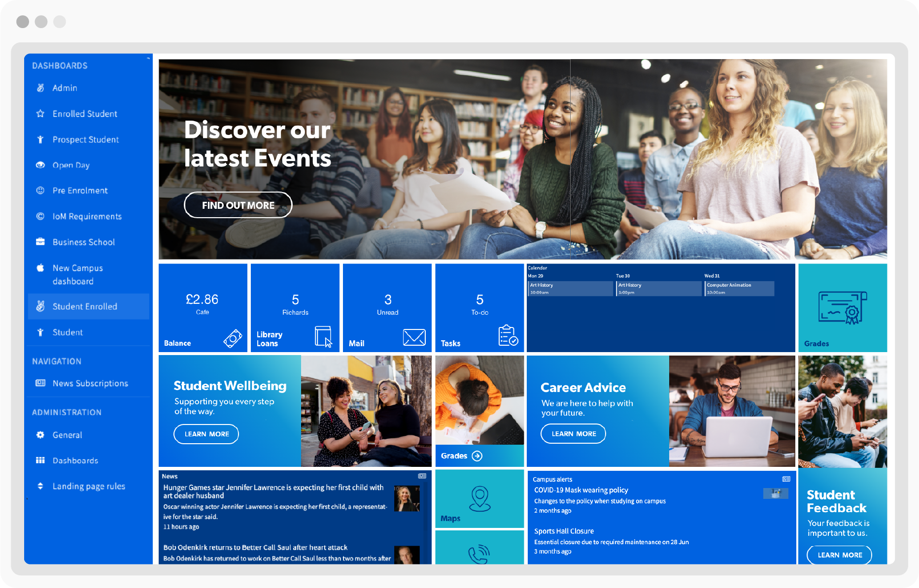Open the 3 Unread Mail tile
This screenshot has width=919, height=588.
(387, 308)
